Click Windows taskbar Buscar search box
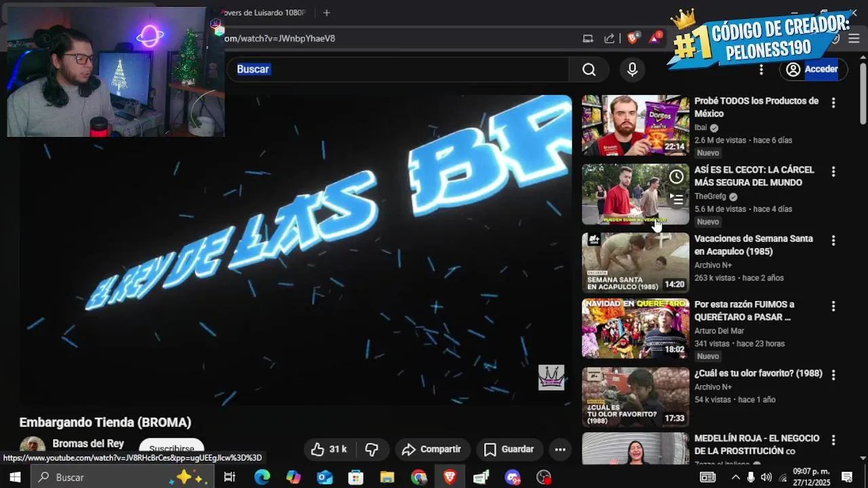Screen dimensions: 868x488 (x=122, y=477)
